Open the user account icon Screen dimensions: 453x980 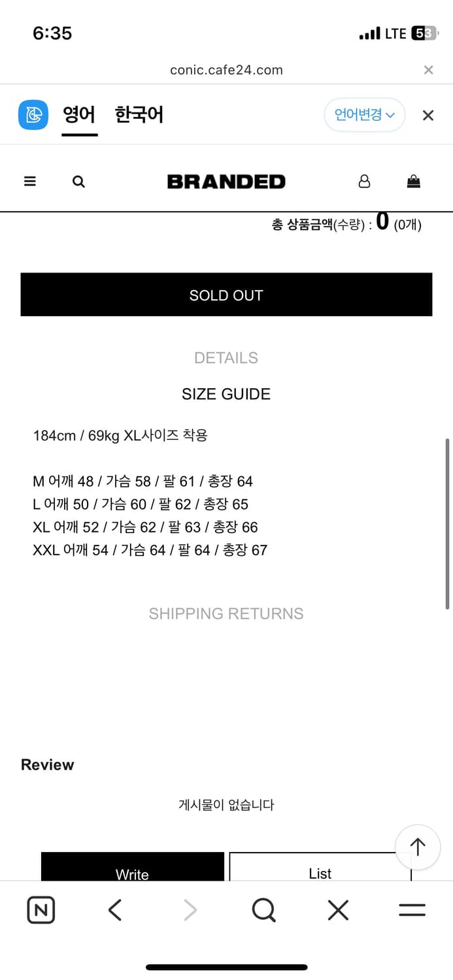pyautogui.click(x=365, y=182)
